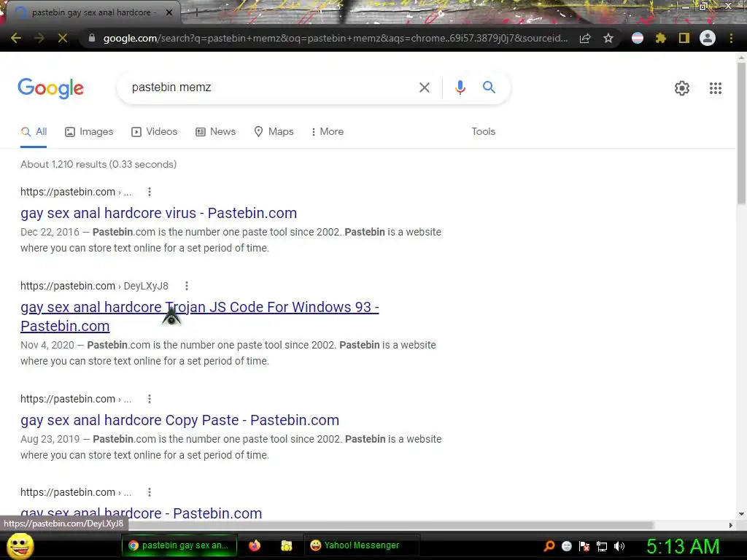Image resolution: width=747 pixels, height=560 pixels.
Task: Open options menu beside DeyLXyJ8 result
Action: 187,286
